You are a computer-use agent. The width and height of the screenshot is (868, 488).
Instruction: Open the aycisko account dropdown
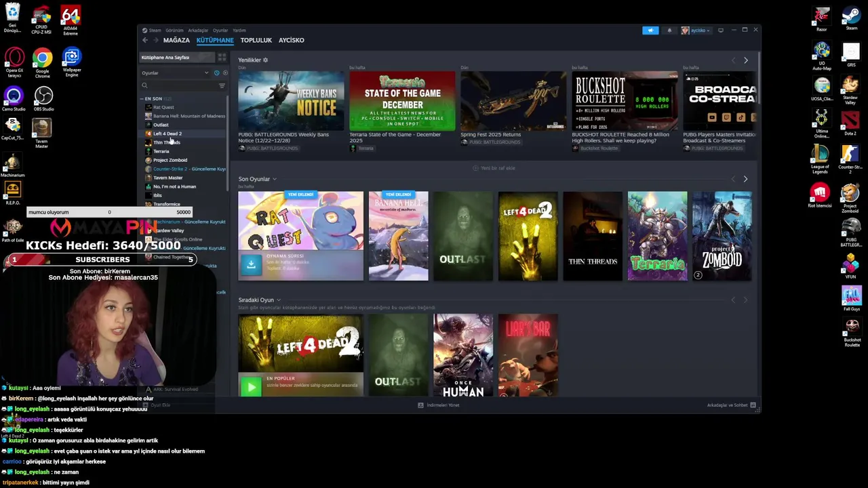click(x=696, y=30)
